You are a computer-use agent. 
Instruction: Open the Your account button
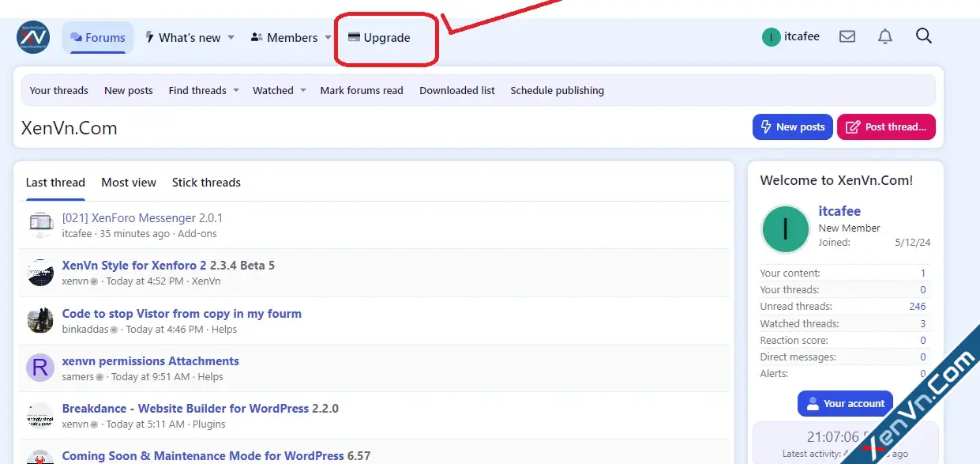[845, 403]
